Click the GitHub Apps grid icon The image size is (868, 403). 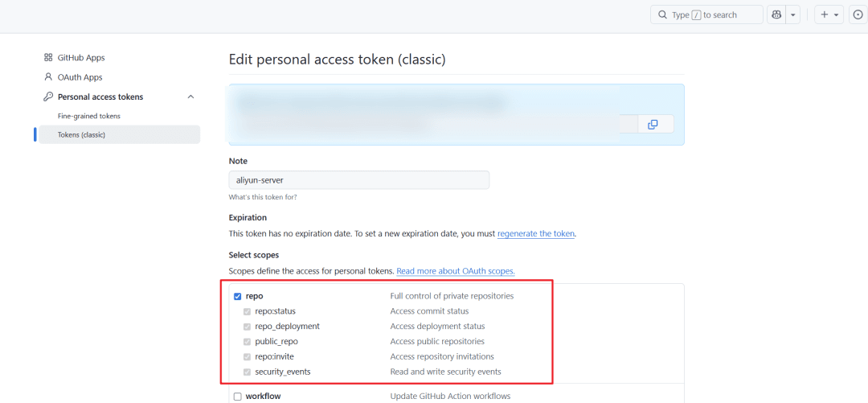coord(48,58)
